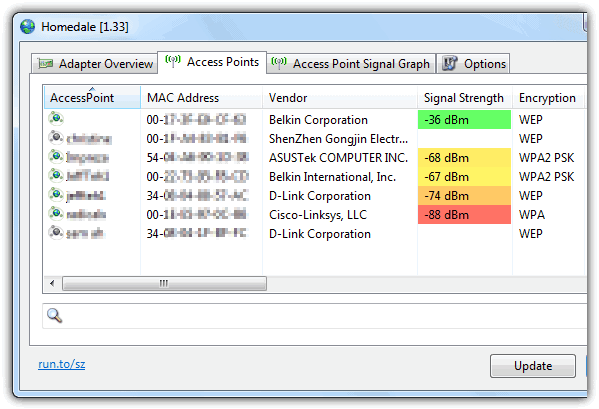The image size is (599, 409).
Task: Click WEP in the Belkin Corporation row
Action: pos(530,120)
